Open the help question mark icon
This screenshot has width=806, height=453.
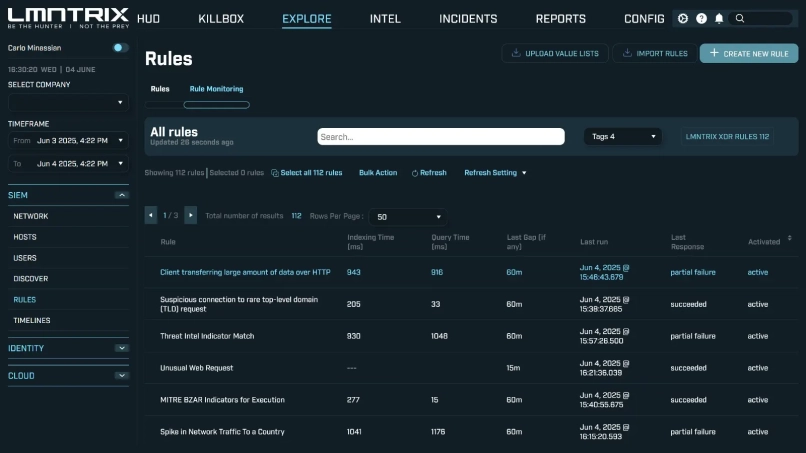click(x=701, y=19)
